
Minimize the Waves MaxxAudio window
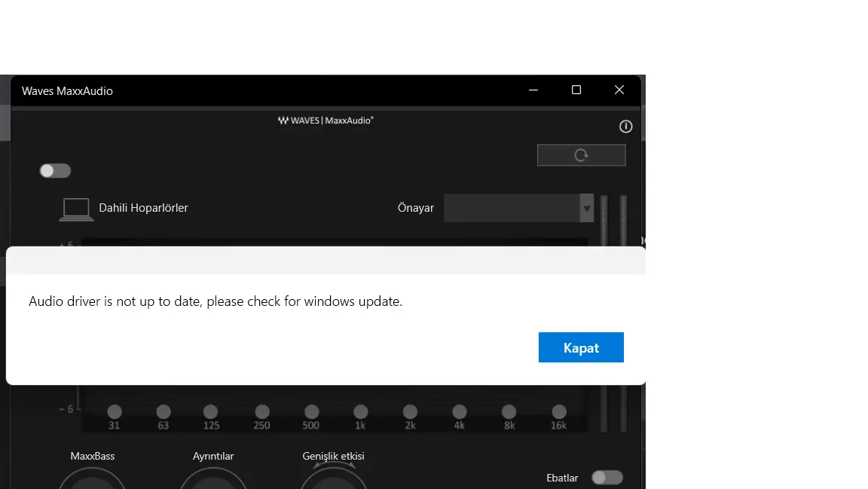533,90
